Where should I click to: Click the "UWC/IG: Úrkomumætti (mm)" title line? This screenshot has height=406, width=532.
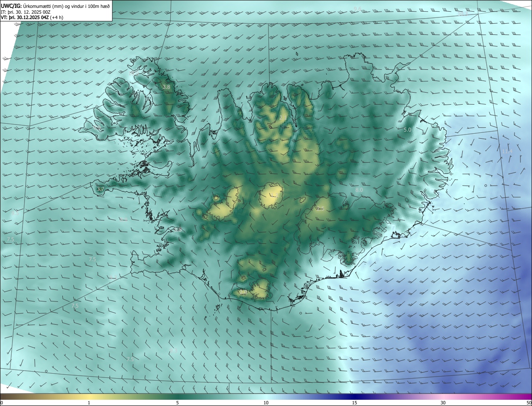tap(55, 6)
